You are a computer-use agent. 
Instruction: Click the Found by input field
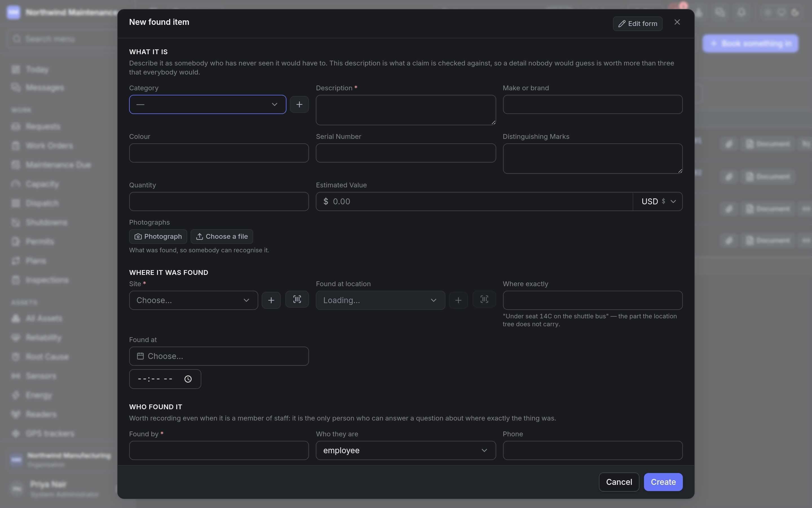tap(219, 450)
